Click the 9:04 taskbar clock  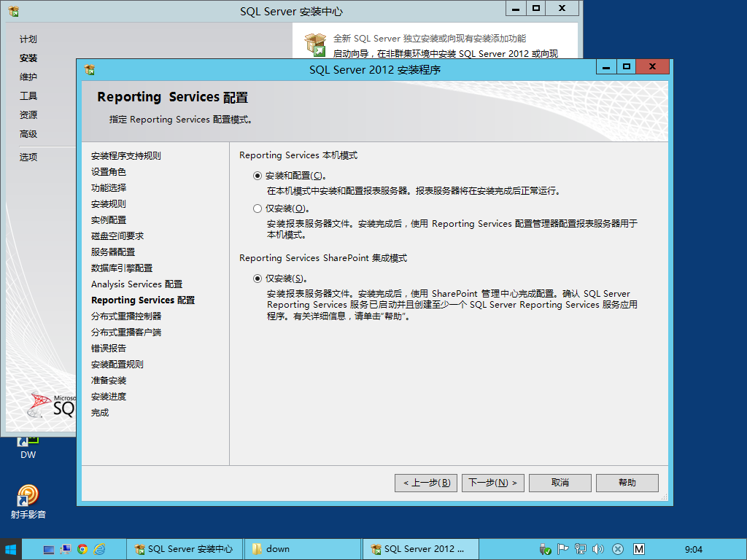(x=694, y=550)
